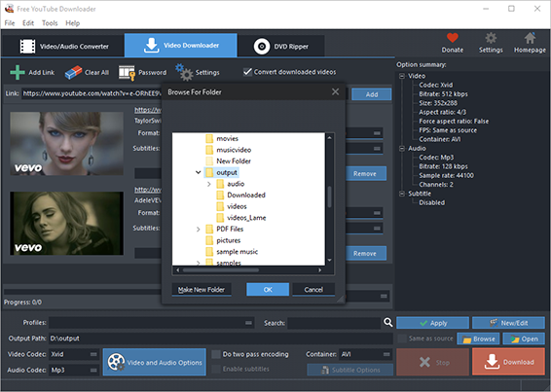Click the film strip icon of Video/Audio Converter
This screenshot has height=392, width=551.
point(28,47)
